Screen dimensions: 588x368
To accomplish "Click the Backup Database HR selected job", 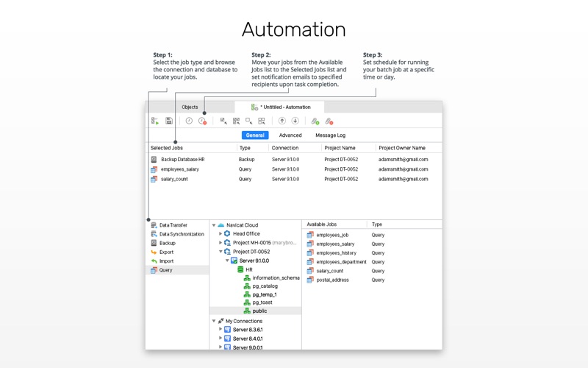I will tap(182, 159).
